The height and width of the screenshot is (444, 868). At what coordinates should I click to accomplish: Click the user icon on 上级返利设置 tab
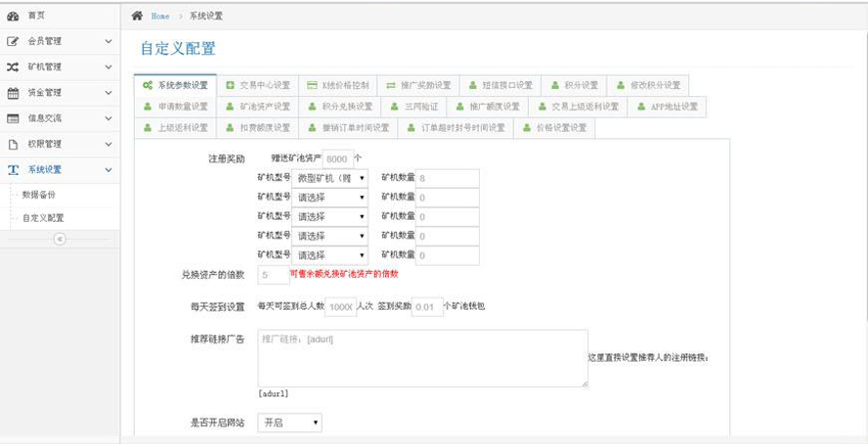point(148,128)
